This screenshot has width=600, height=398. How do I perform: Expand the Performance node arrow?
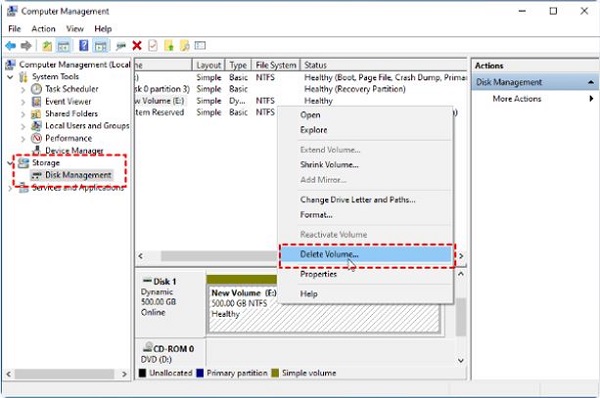[x=23, y=139]
